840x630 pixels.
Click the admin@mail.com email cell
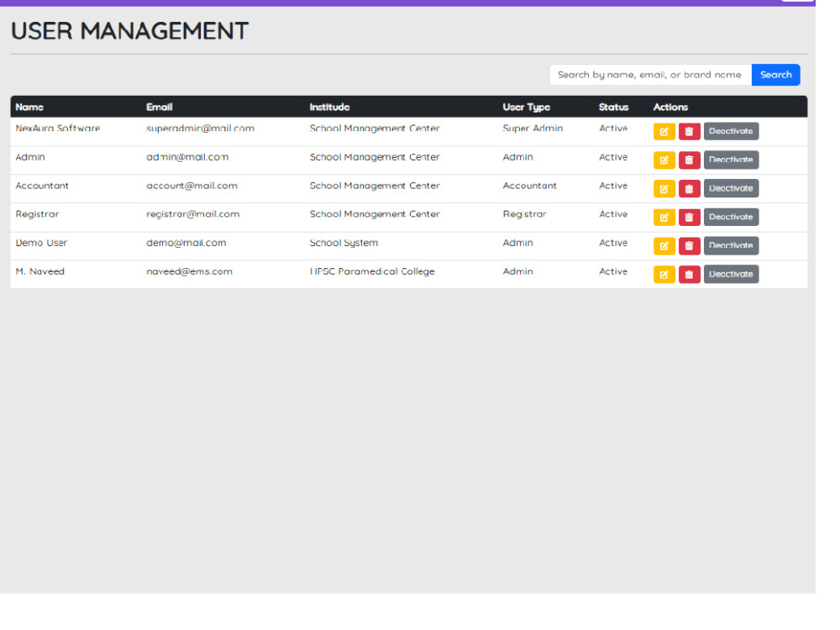click(x=187, y=157)
